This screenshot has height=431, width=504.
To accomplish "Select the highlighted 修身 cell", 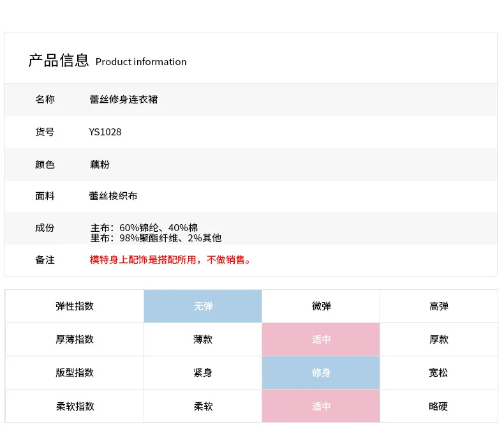I will pyautogui.click(x=321, y=372).
